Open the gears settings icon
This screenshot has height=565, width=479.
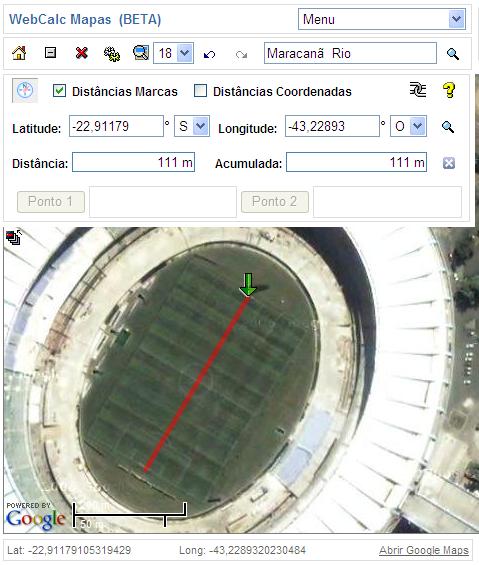tap(112, 54)
